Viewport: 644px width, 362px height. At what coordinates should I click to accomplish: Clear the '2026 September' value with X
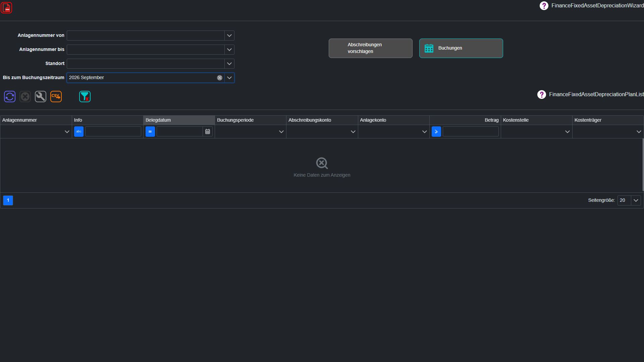tap(220, 78)
